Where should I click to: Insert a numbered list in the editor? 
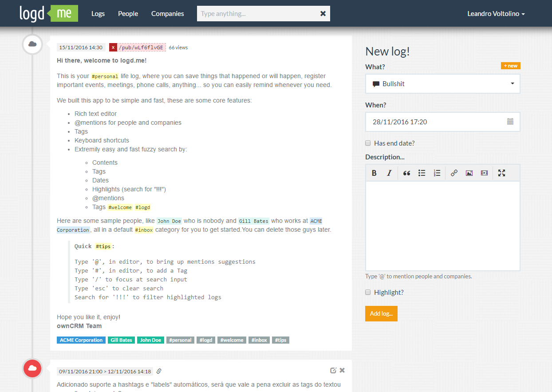coord(437,173)
